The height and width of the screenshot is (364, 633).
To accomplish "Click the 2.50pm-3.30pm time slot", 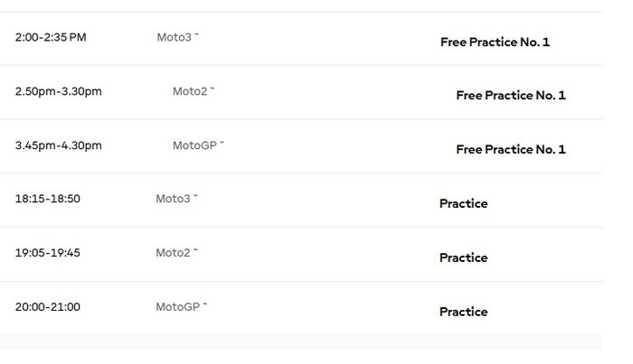I will [58, 91].
